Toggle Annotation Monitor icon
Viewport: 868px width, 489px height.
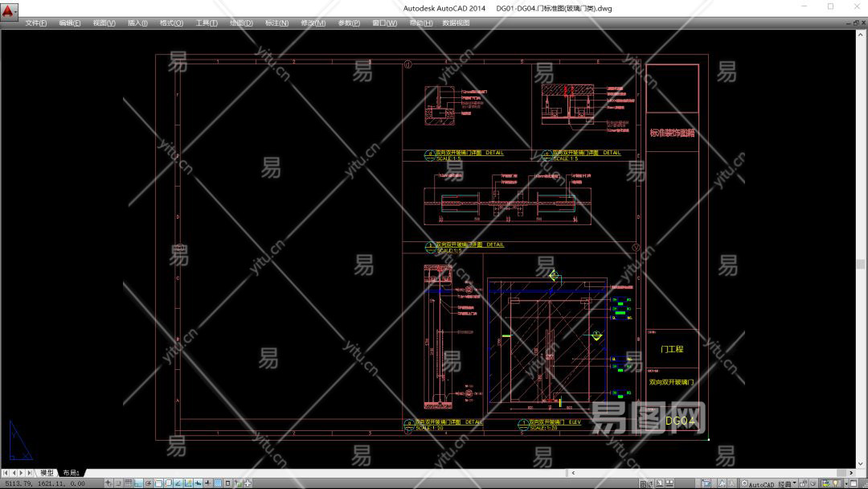(248, 483)
